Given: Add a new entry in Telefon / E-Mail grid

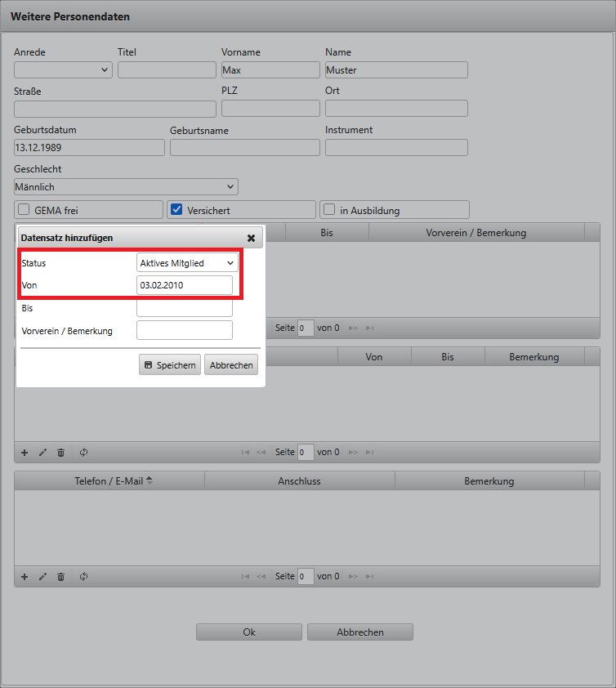Looking at the screenshot, I should click(x=24, y=577).
